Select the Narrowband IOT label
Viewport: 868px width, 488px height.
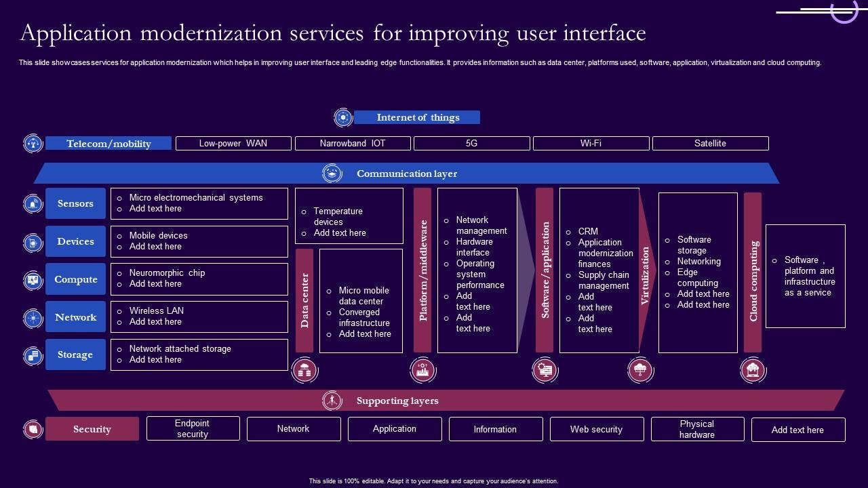353,143
